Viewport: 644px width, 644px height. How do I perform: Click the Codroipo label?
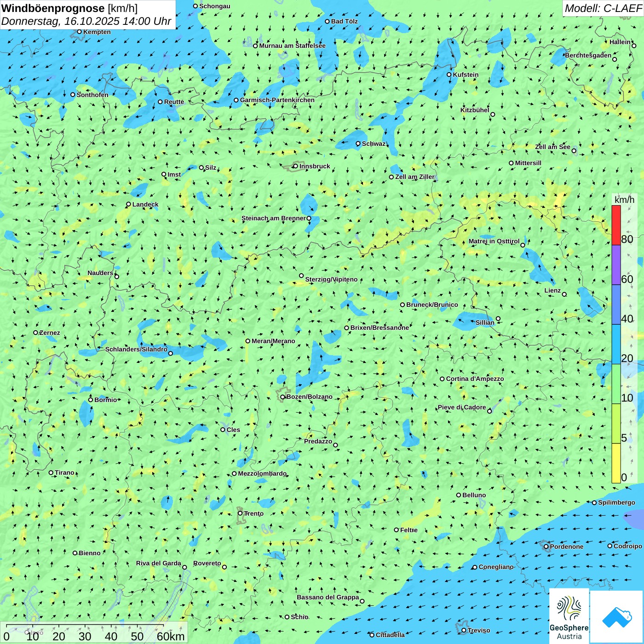tap(628, 546)
